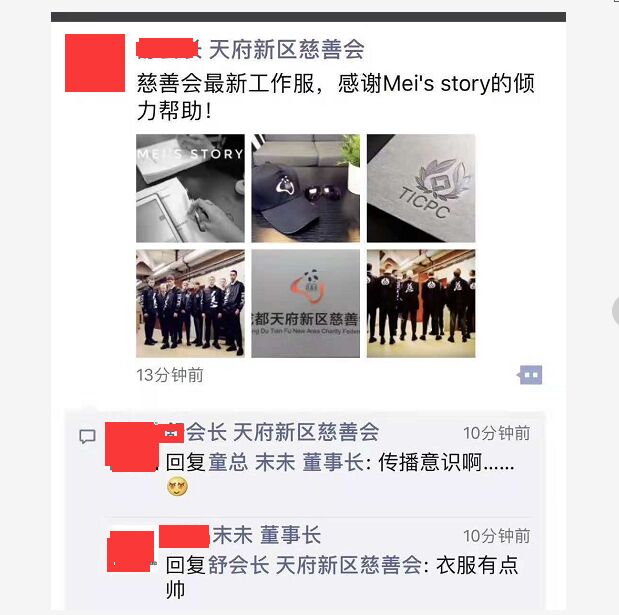This screenshot has width=619, height=615.
Task: Open panda charity logo image
Action: click(x=306, y=304)
